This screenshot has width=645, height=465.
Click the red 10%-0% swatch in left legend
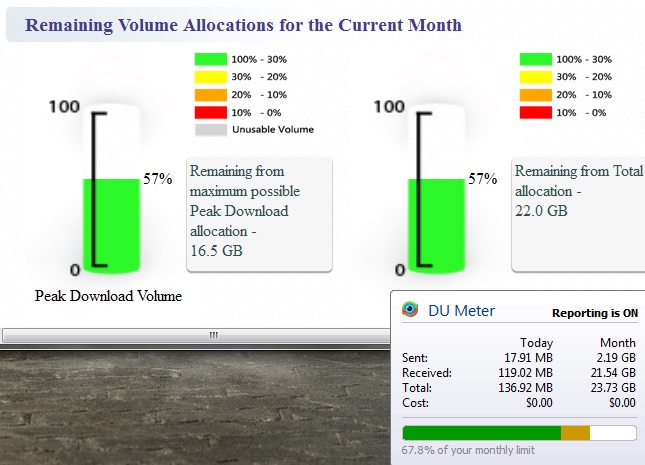pyautogui.click(x=211, y=112)
